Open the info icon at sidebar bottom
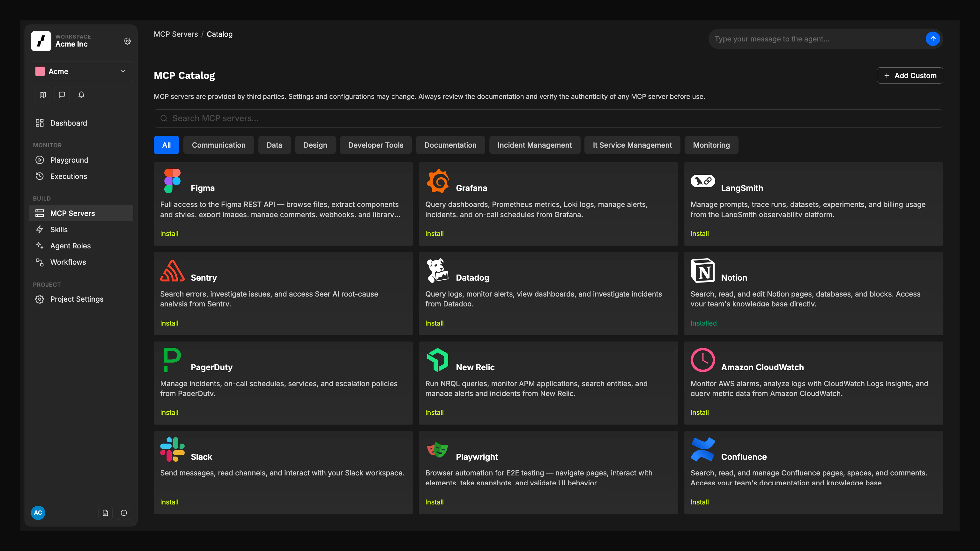The image size is (980, 551). click(x=124, y=513)
